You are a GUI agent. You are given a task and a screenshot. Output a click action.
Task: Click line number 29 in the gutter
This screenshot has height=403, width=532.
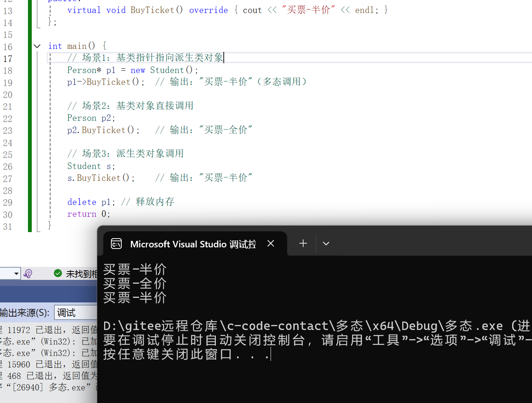[8, 203]
